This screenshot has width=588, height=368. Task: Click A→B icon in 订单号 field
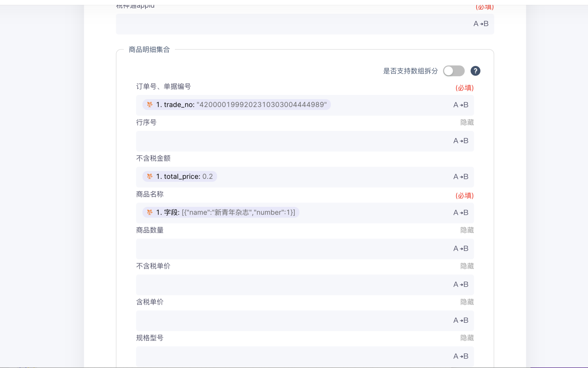pyautogui.click(x=461, y=105)
